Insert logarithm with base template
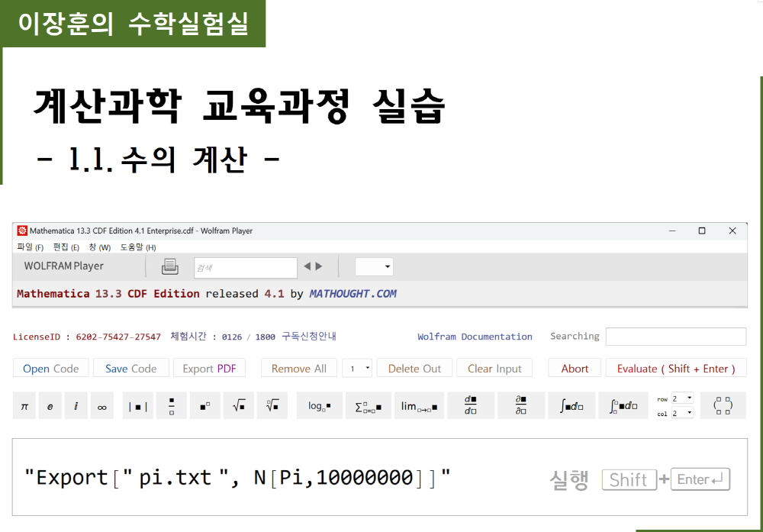The height and width of the screenshot is (532, 763). pos(319,406)
